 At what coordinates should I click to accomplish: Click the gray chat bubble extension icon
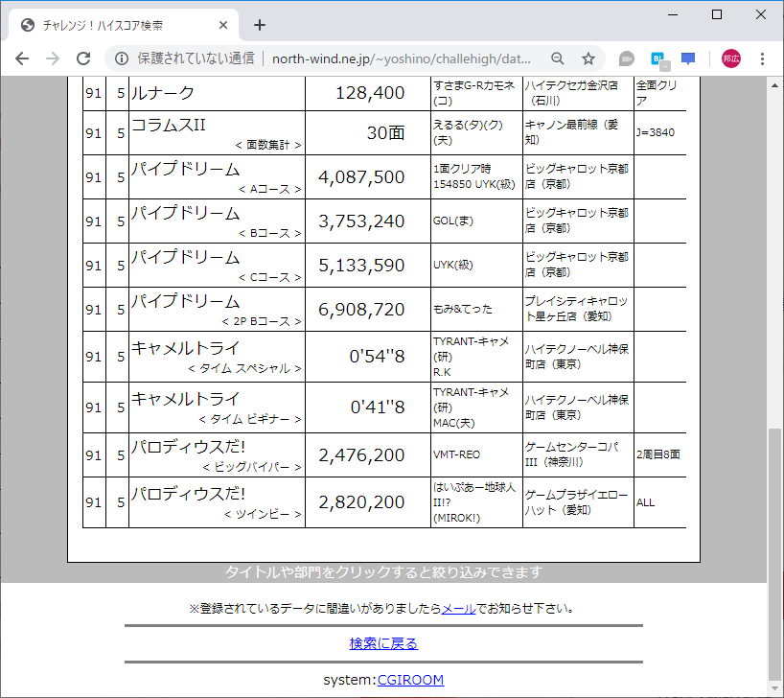tap(626, 58)
